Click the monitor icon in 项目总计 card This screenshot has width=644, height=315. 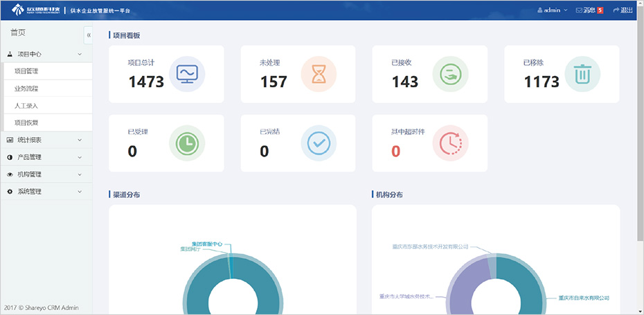(x=187, y=74)
